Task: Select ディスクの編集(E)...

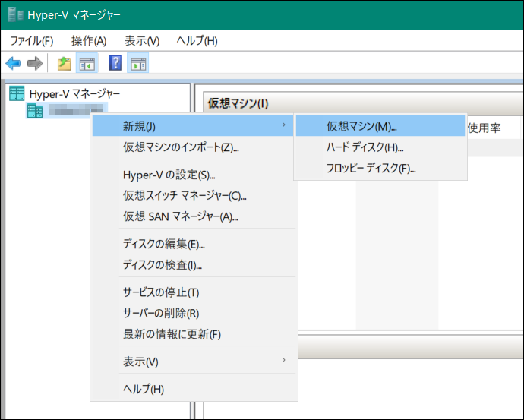Action: click(x=193, y=245)
